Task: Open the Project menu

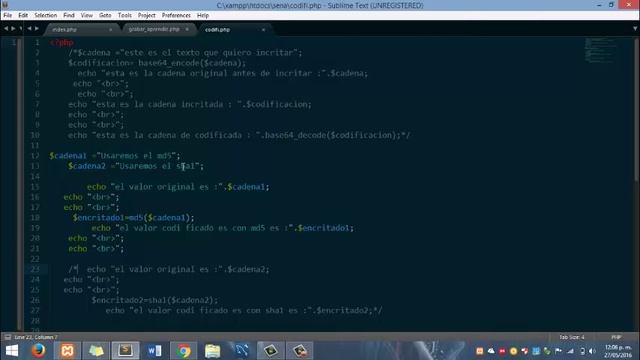Action: (x=147, y=15)
